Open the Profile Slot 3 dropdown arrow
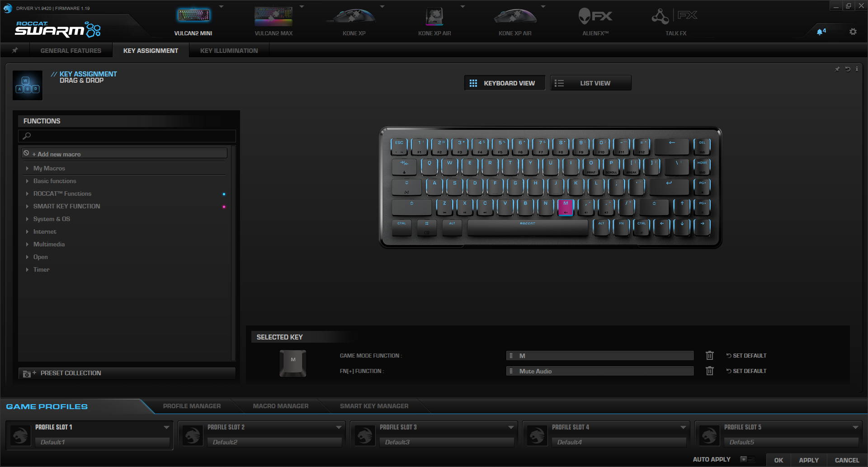 click(511, 427)
